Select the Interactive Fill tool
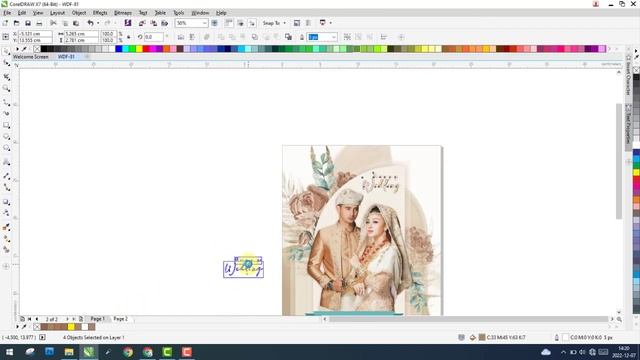The image size is (640, 360). tap(6, 239)
